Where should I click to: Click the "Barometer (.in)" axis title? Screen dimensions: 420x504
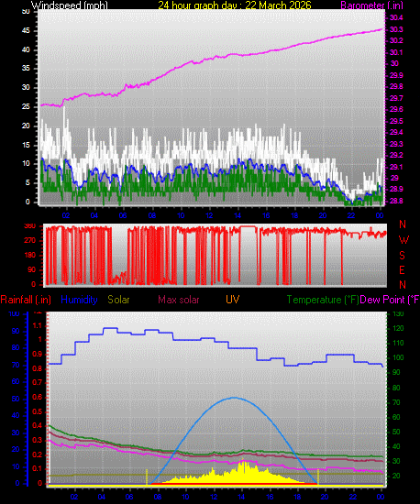(x=371, y=5)
